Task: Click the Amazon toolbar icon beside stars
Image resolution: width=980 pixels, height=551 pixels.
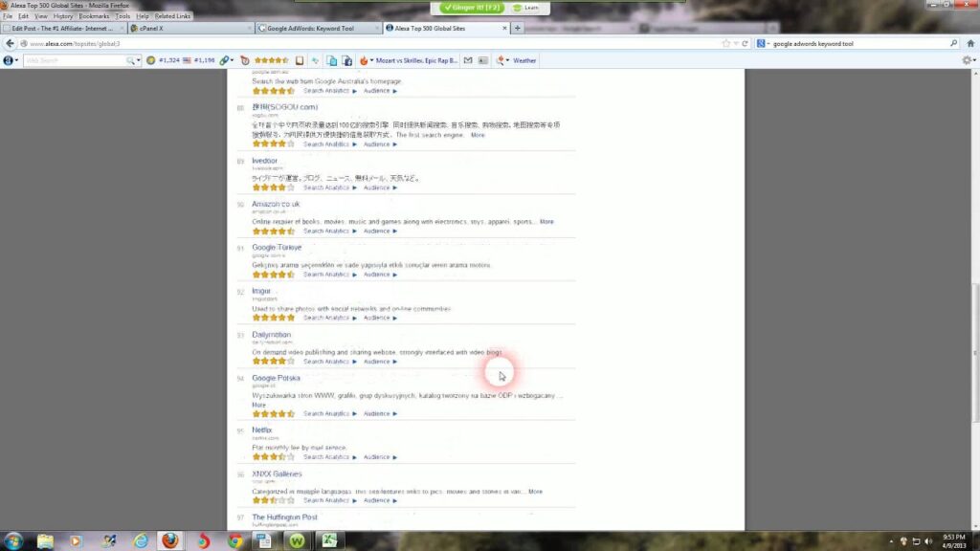Action: point(300,60)
